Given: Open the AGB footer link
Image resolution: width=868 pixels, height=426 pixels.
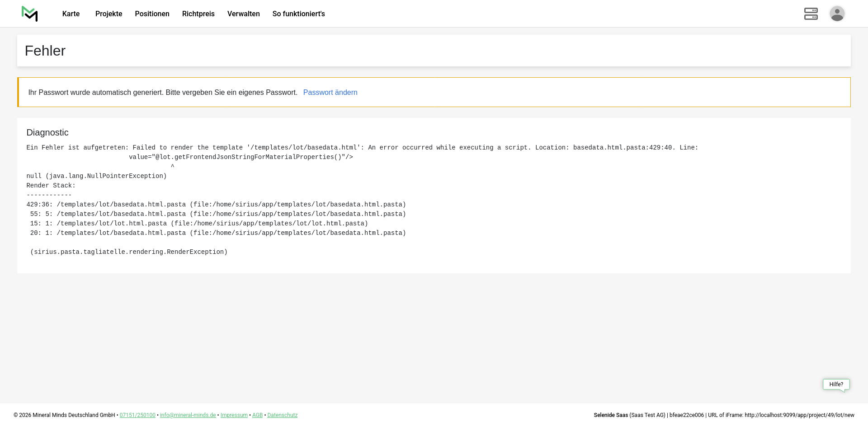Looking at the screenshot, I should click(x=257, y=415).
